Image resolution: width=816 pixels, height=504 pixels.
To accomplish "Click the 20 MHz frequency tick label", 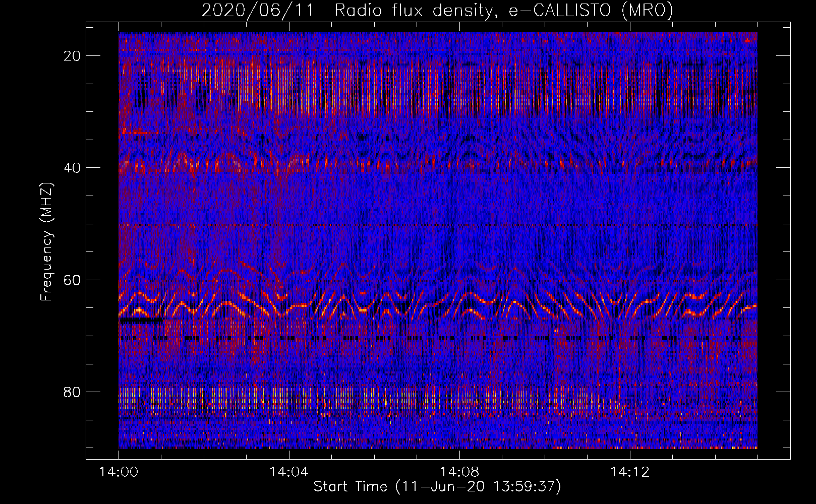I will (72, 56).
